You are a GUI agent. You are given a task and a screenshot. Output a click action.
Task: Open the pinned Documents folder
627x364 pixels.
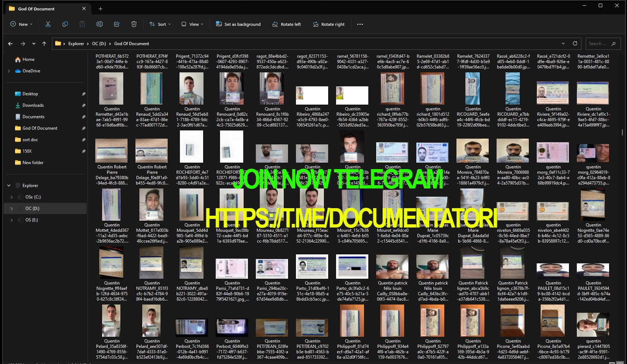(x=33, y=117)
